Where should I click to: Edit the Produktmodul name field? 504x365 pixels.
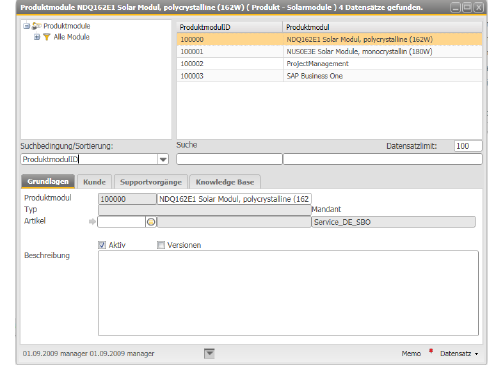[x=234, y=199]
